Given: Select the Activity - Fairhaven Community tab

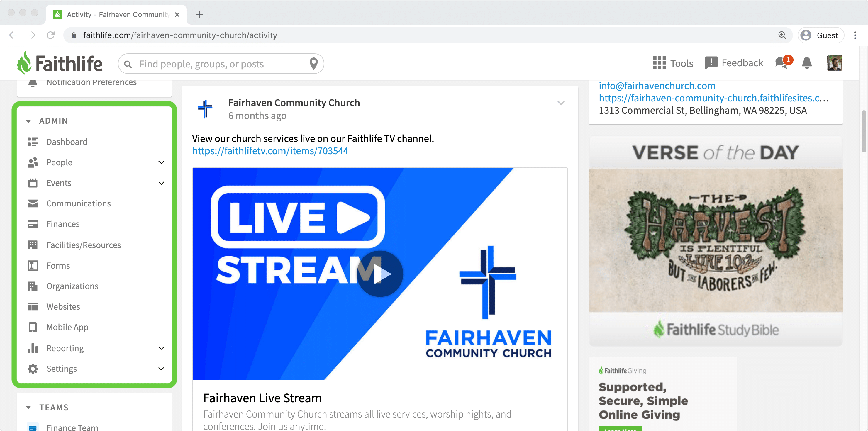Looking at the screenshot, I should (x=116, y=14).
